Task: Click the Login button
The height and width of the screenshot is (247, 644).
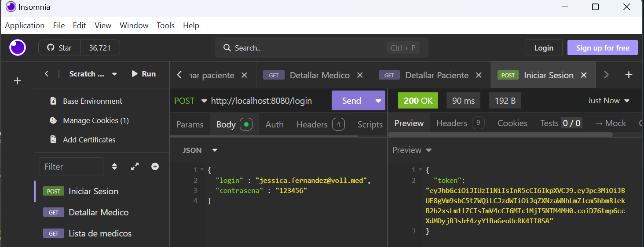Action: [544, 48]
